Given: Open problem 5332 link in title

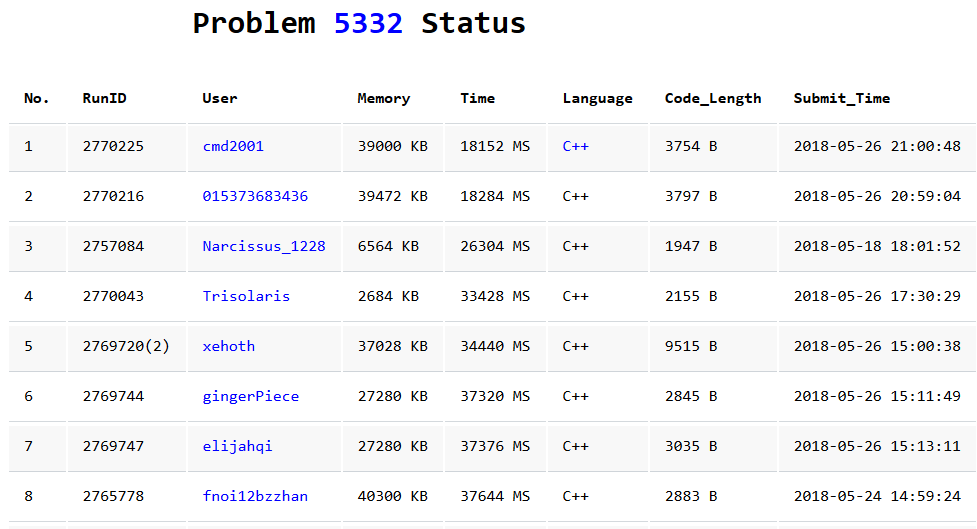Looking at the screenshot, I should (368, 24).
